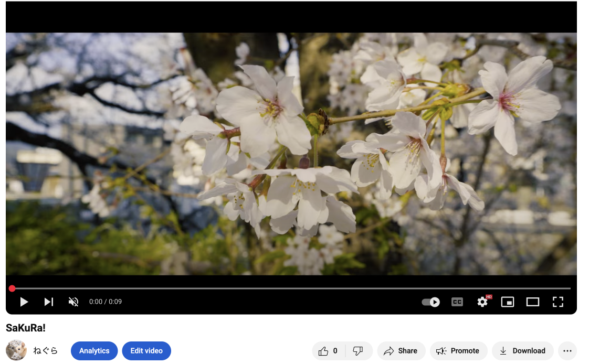
Task: Open the channel avatar
Action: pos(16,350)
